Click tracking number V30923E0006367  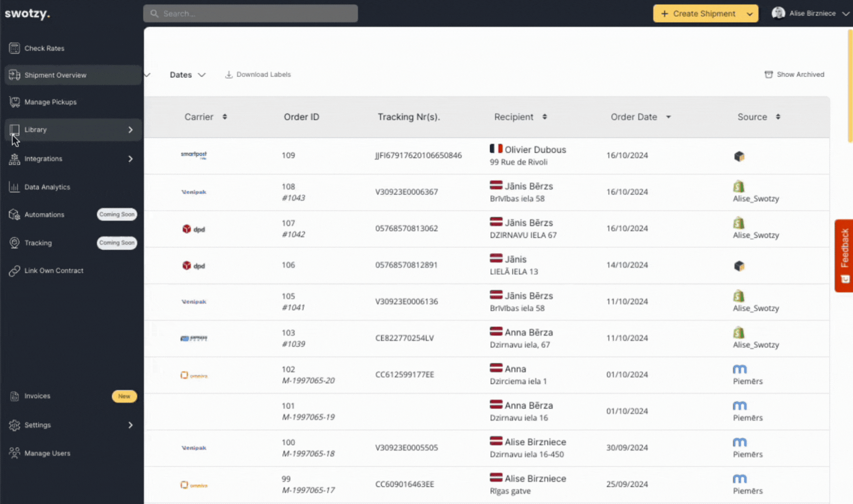[x=406, y=192]
